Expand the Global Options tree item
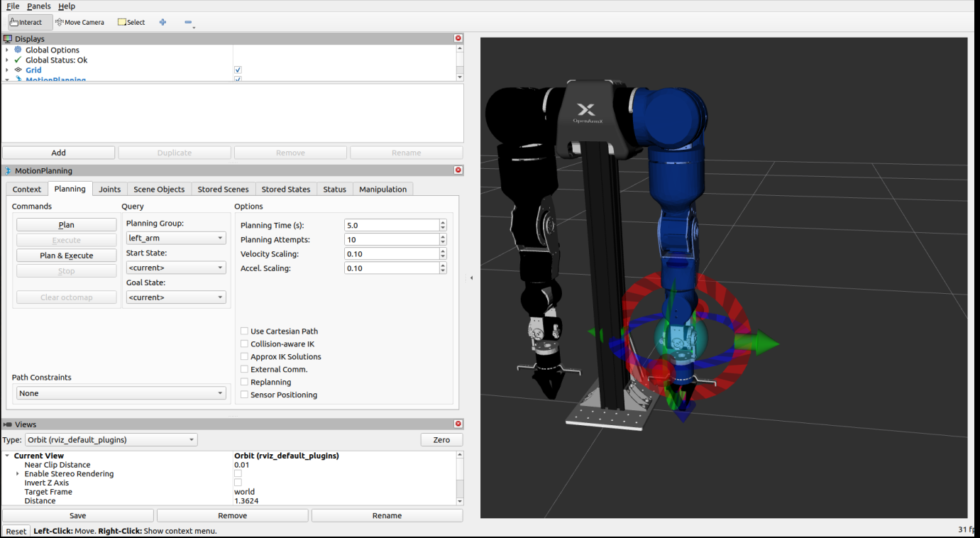Image resolution: width=980 pixels, height=538 pixels. (x=7, y=50)
